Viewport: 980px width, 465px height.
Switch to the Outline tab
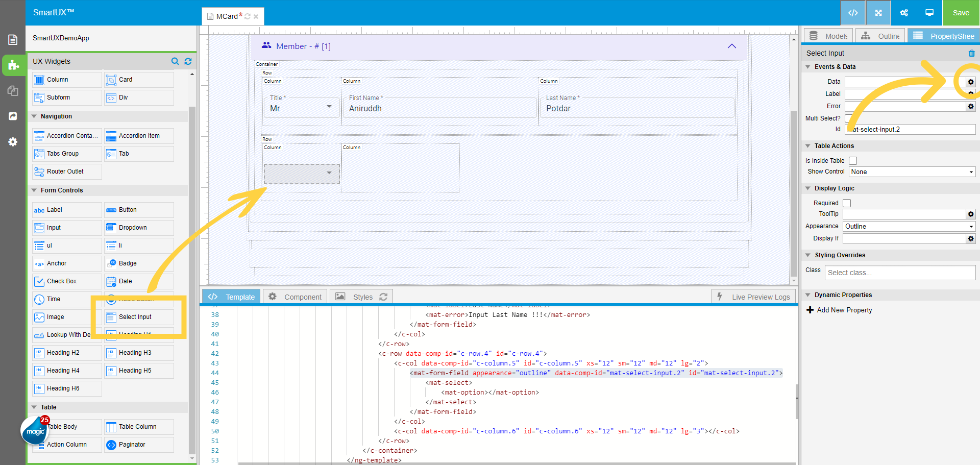pos(880,36)
